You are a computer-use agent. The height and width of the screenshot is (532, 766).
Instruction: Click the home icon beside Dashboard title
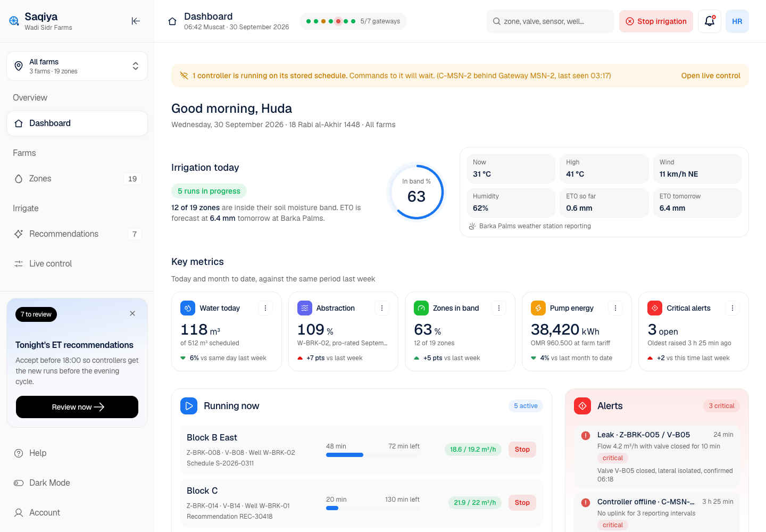click(172, 21)
